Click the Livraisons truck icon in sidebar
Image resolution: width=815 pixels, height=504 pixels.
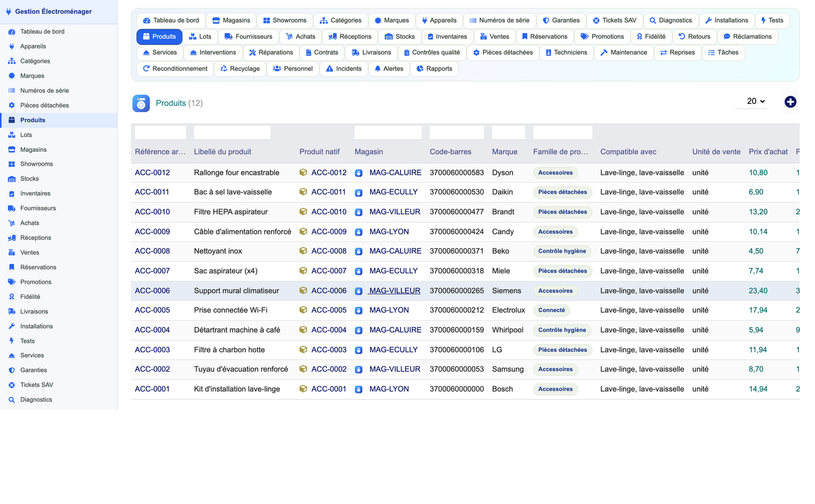(11, 311)
